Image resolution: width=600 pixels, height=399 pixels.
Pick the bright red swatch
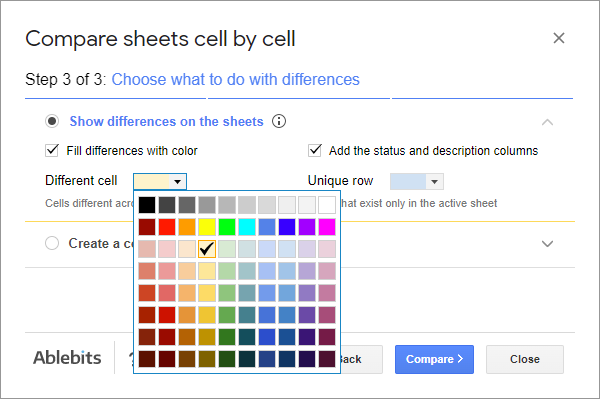click(x=167, y=227)
